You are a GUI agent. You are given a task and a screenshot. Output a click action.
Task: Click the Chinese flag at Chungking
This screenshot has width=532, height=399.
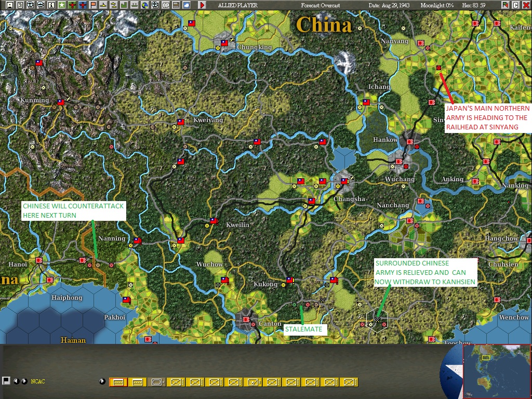[224, 43]
